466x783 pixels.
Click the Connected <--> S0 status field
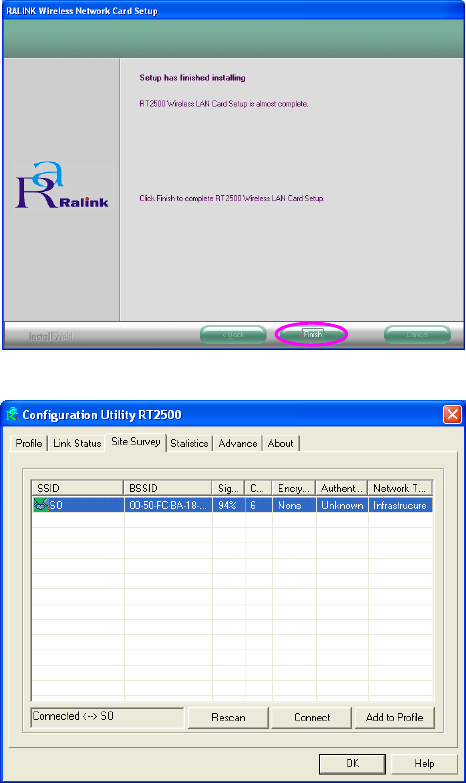[107, 717]
